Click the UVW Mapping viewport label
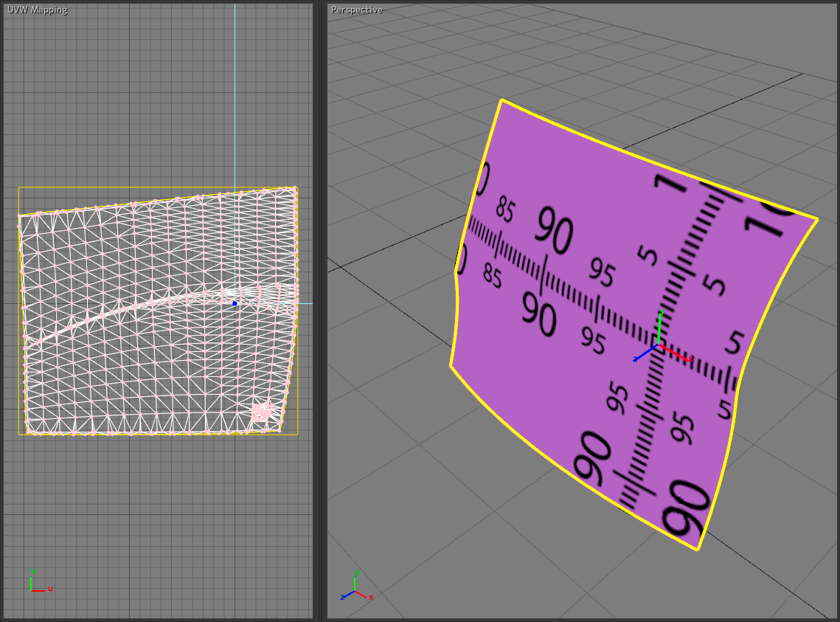This screenshot has height=622, width=840. click(x=37, y=10)
